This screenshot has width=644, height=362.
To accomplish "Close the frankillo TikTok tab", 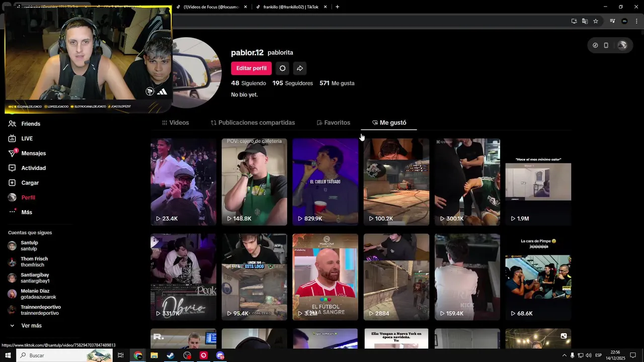I will pos(326,7).
